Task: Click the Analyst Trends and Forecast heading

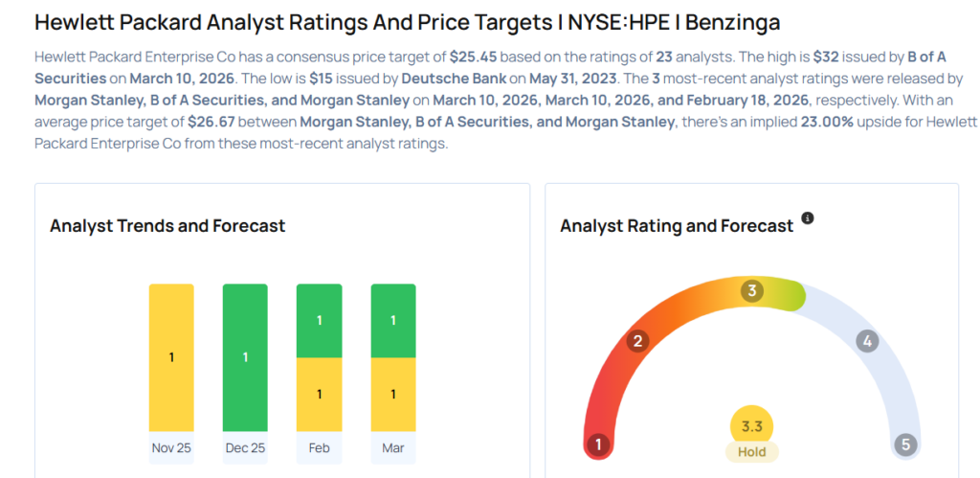Action: point(167,226)
